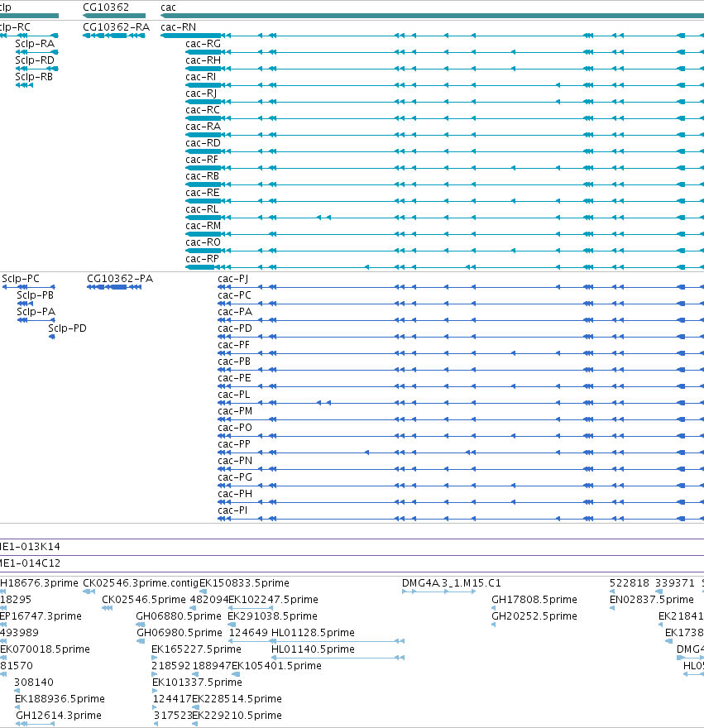Viewport: 704px width, 728px height.
Task: Select transcript cac-RJ
Action: (201, 93)
